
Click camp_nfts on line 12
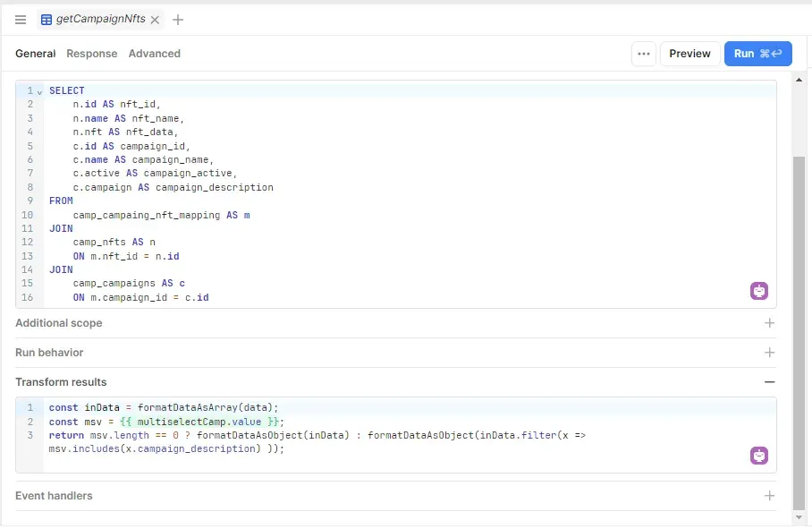point(99,242)
